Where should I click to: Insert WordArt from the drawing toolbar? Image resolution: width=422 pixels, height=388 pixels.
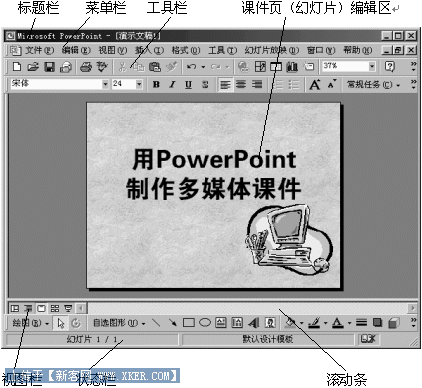(x=254, y=323)
